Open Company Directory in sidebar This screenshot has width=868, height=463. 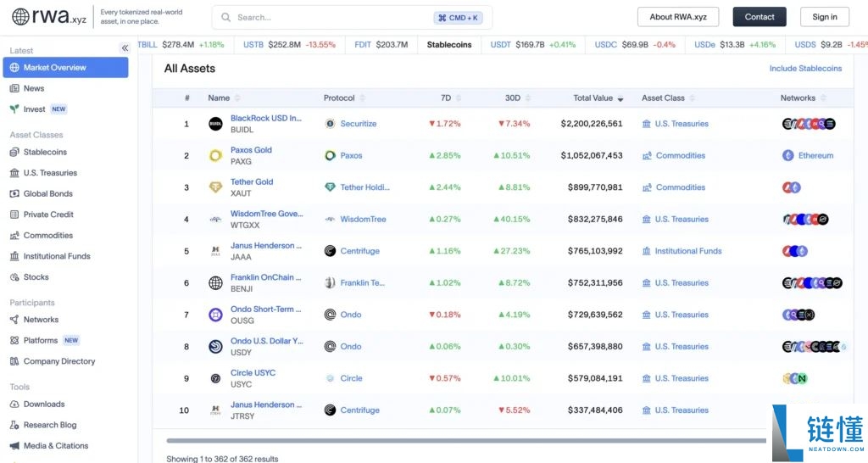(x=53, y=361)
